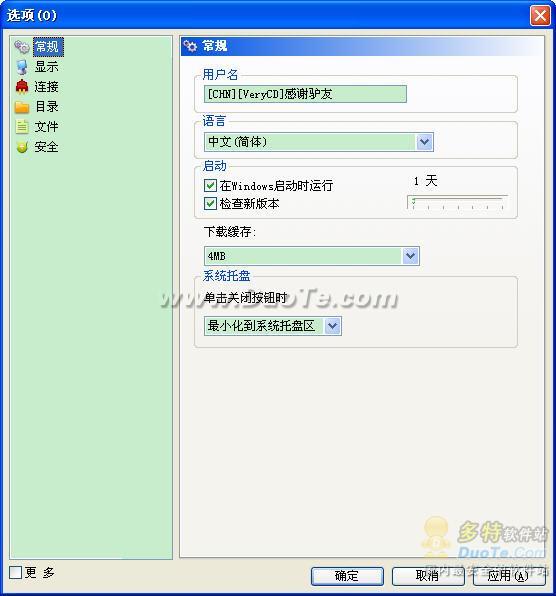Click the gears icon in the 常规 header
This screenshot has height=596, width=556.
point(190,46)
